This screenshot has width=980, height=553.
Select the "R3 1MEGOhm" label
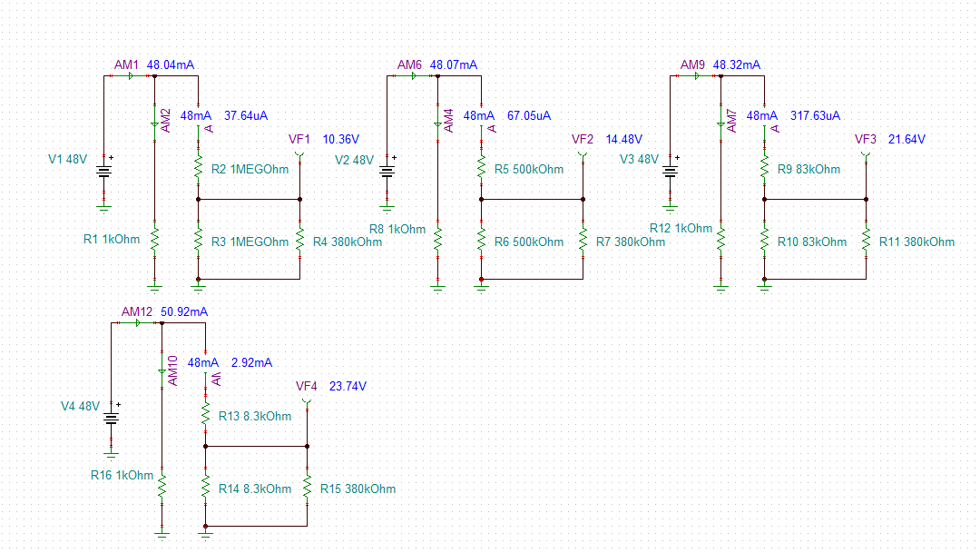point(250,242)
